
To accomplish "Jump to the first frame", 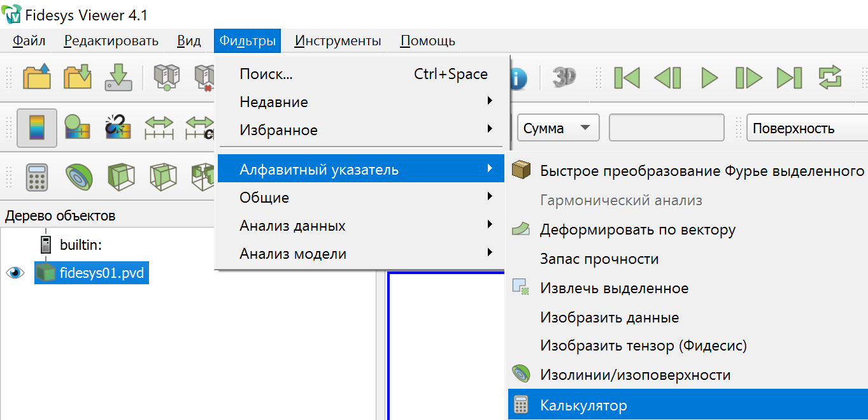I will tap(627, 78).
